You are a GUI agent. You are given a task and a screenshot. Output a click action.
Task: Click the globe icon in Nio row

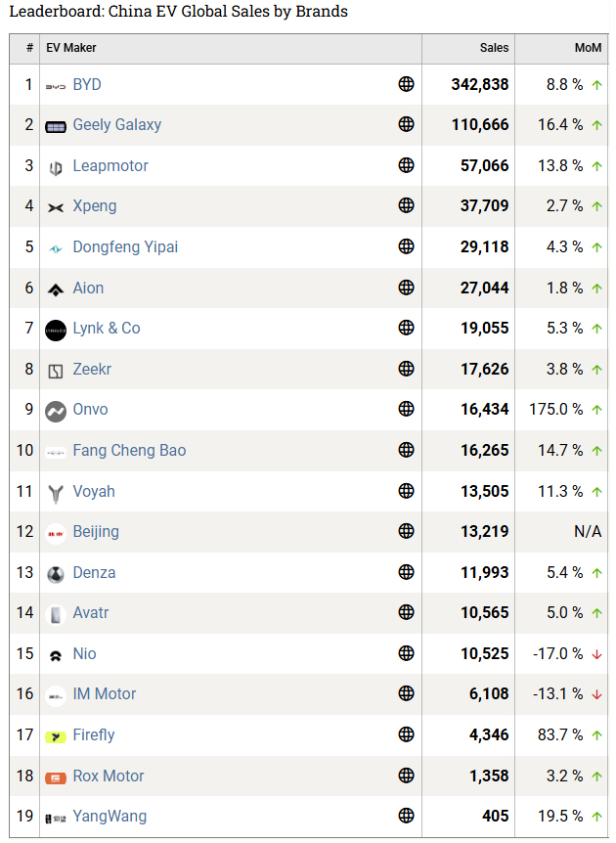[x=407, y=653]
